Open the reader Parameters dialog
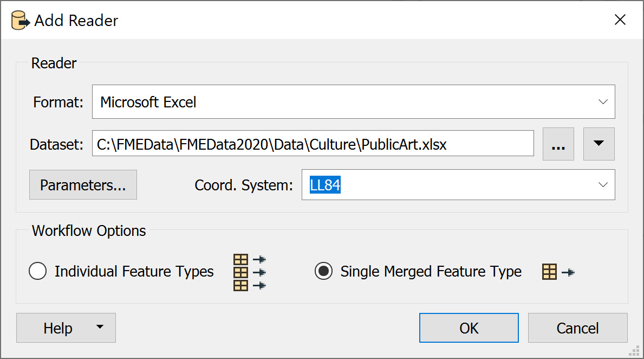 [83, 184]
